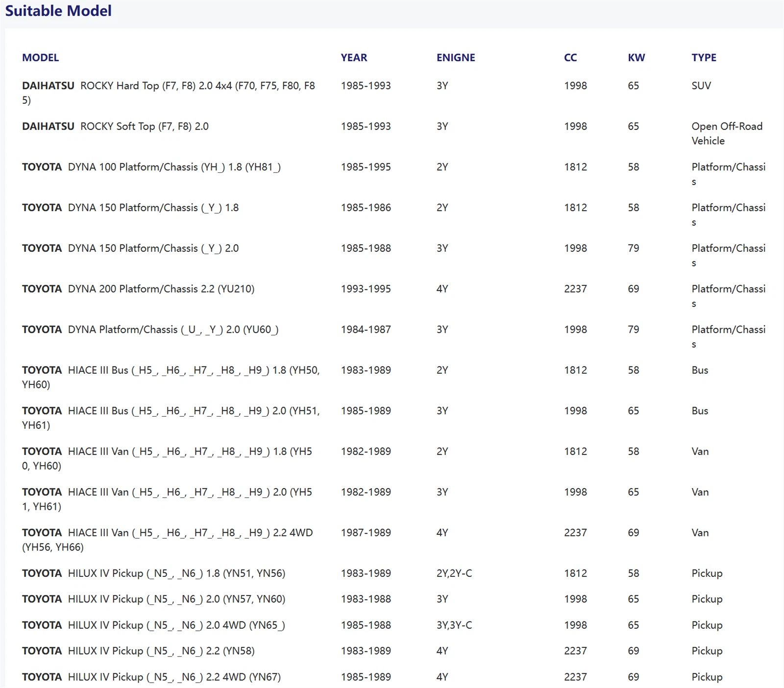Click year 1985-1986 for DYNA 150 1.8
Screen dimensions: 784x688
tap(366, 208)
